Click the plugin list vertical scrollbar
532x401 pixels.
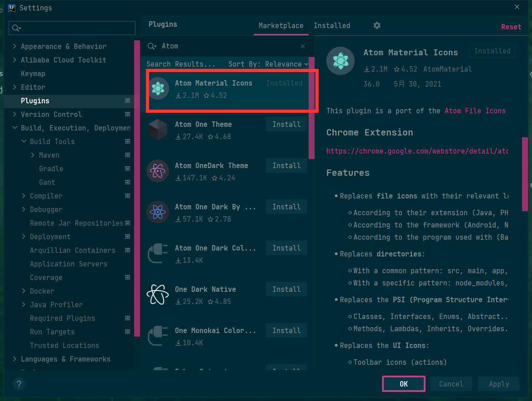pos(311,109)
